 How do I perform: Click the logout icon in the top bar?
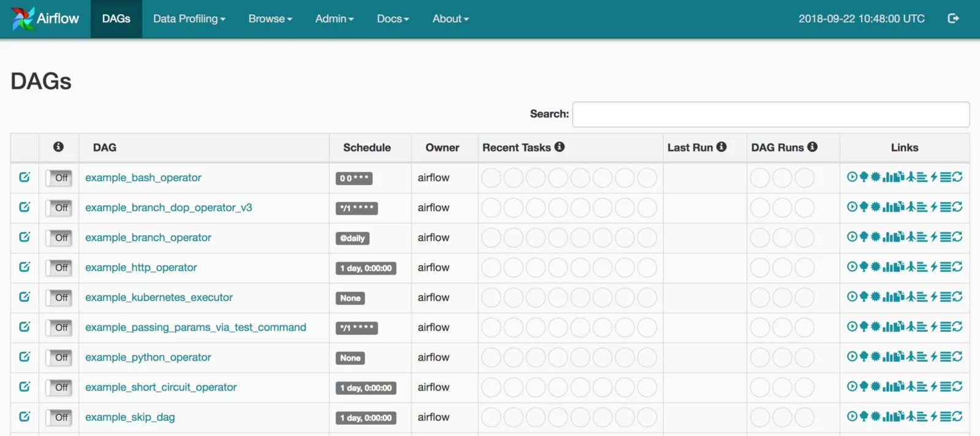[953, 18]
